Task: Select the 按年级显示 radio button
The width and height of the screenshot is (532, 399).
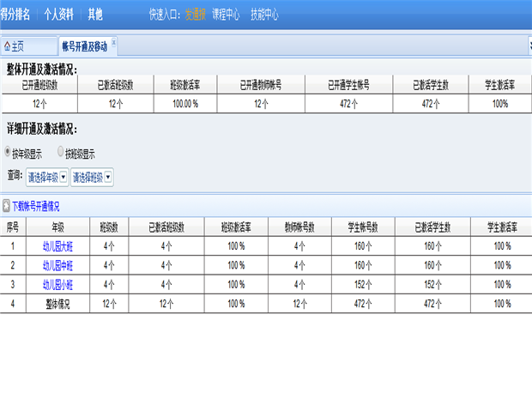Action: 9,153
